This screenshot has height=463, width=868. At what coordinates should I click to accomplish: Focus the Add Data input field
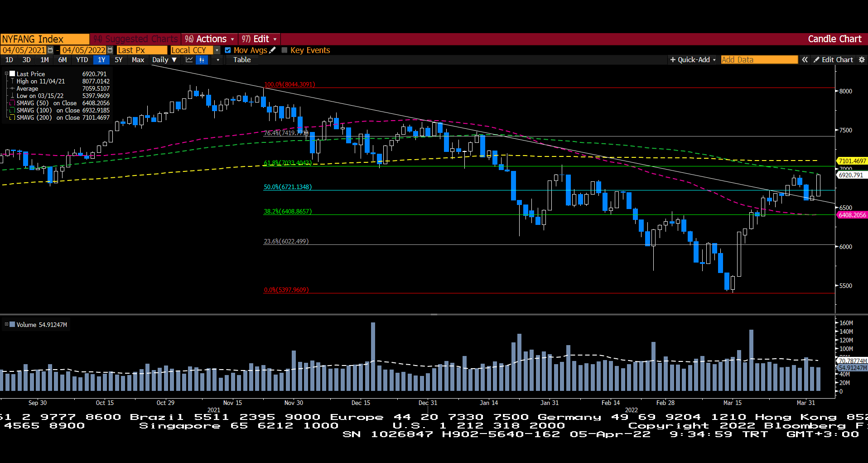(x=759, y=60)
